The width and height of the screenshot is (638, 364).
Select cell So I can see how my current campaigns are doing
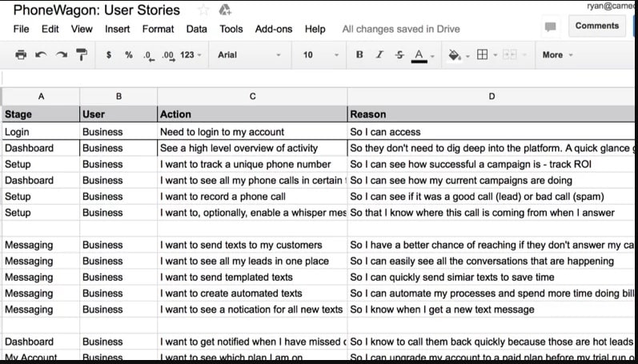coord(492,180)
